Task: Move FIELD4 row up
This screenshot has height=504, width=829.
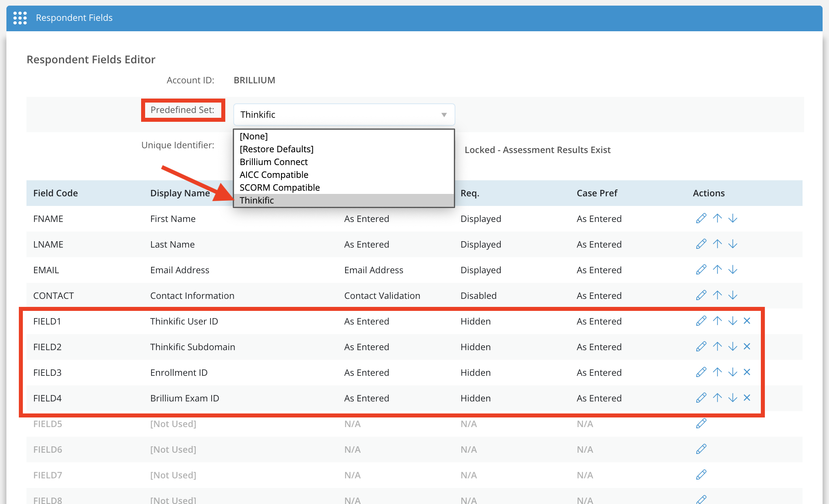Action: point(718,398)
